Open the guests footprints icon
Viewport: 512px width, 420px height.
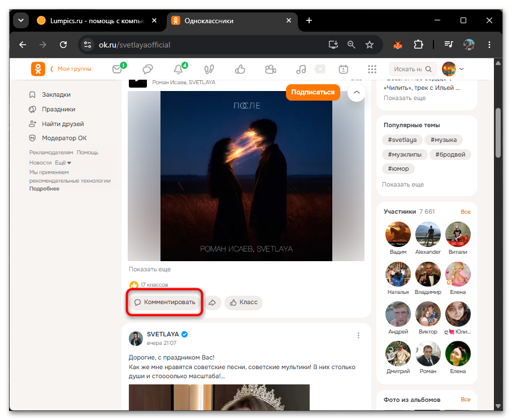point(209,69)
